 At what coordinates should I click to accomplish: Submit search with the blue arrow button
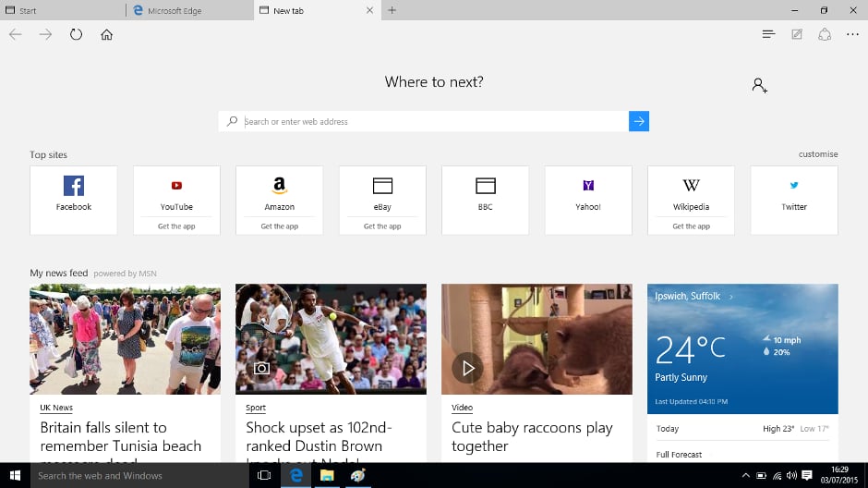pos(639,121)
